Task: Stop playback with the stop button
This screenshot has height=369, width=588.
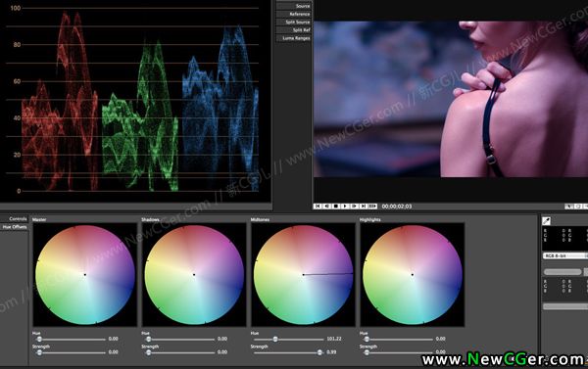Action: point(335,207)
